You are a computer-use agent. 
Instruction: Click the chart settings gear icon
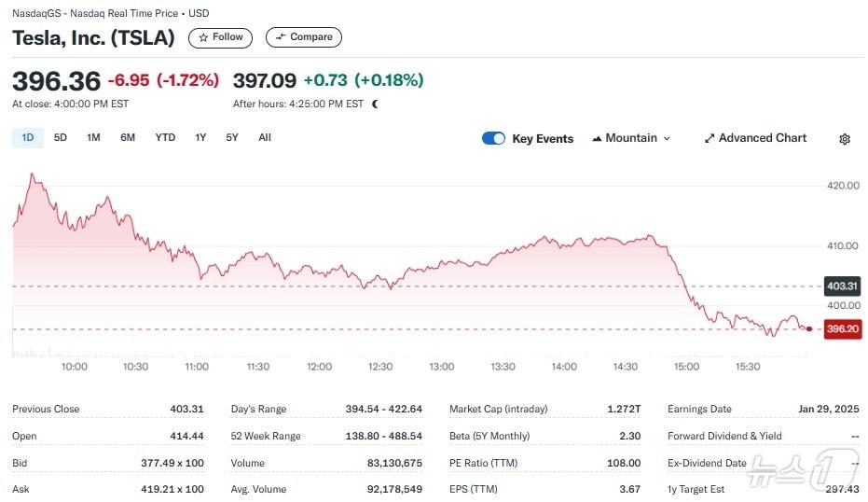click(845, 139)
